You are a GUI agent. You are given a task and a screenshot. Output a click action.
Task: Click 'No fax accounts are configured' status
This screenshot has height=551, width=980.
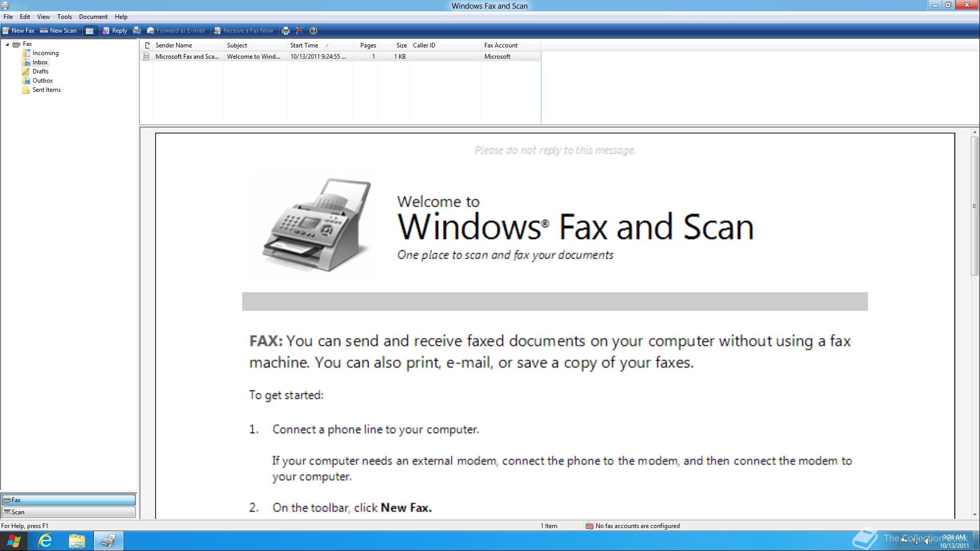[632, 526]
